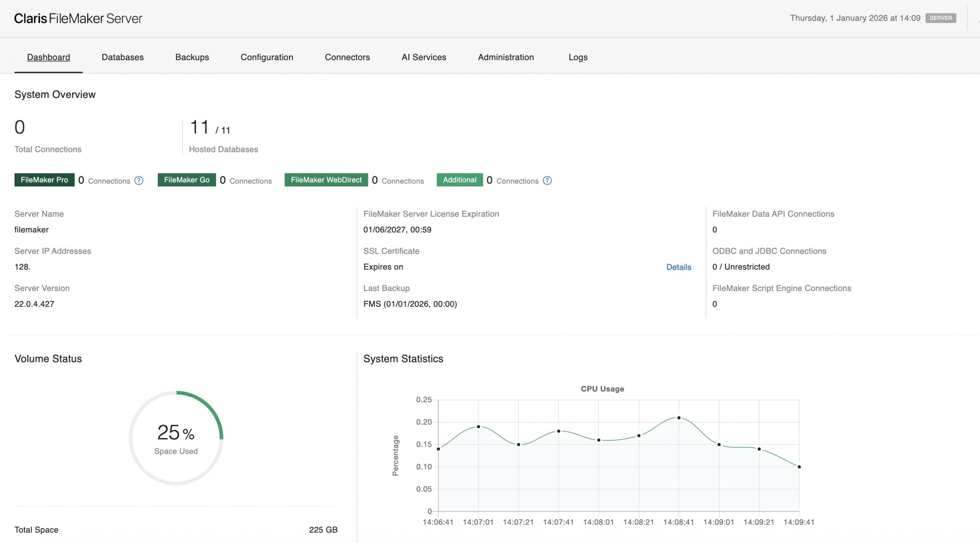Click the 25% Space Used gauge

pyautogui.click(x=176, y=438)
